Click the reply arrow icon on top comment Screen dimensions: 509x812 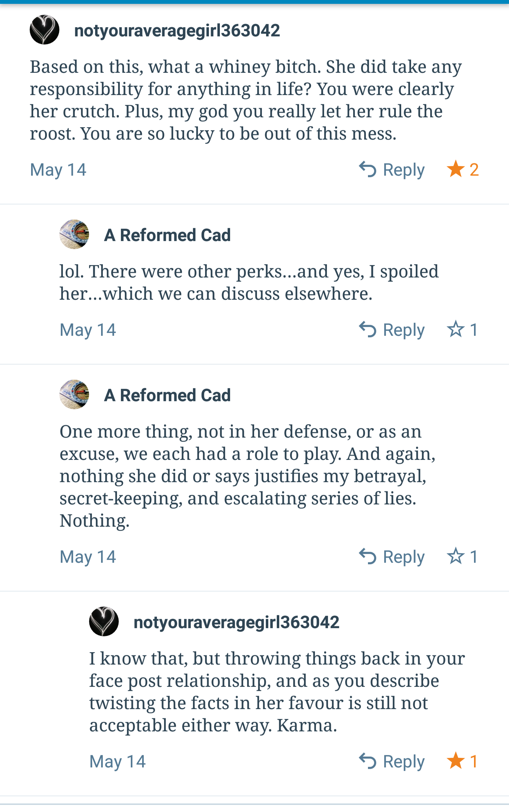click(368, 169)
